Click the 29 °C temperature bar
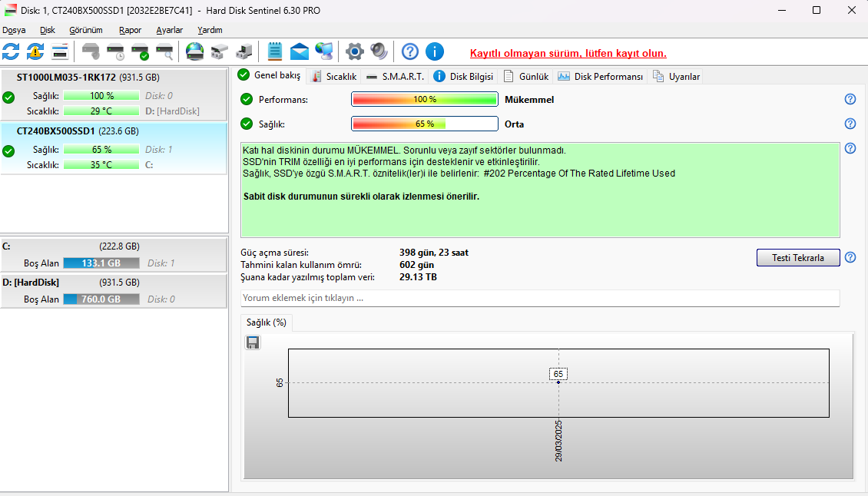The height and width of the screenshot is (496, 868). [101, 111]
